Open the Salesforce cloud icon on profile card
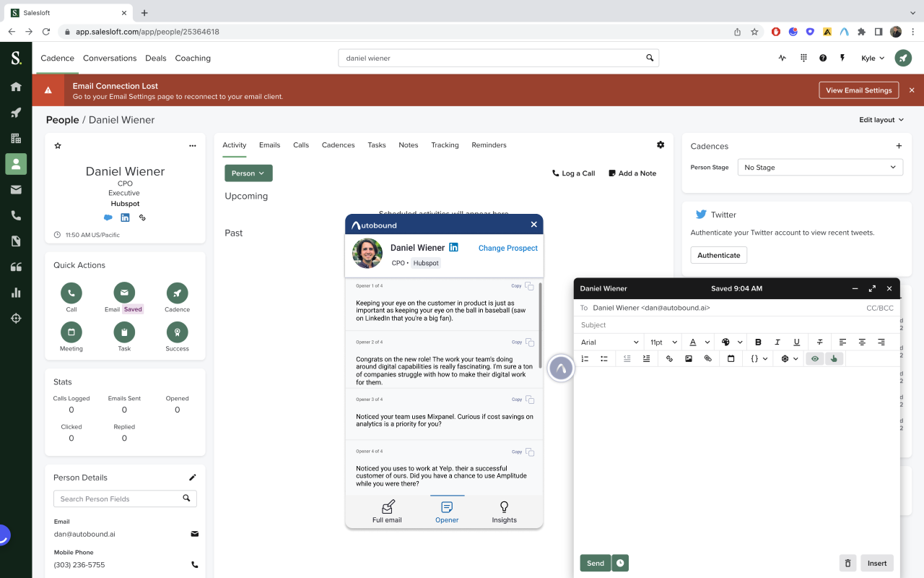Viewport: 924px width, 578px height. [108, 217]
